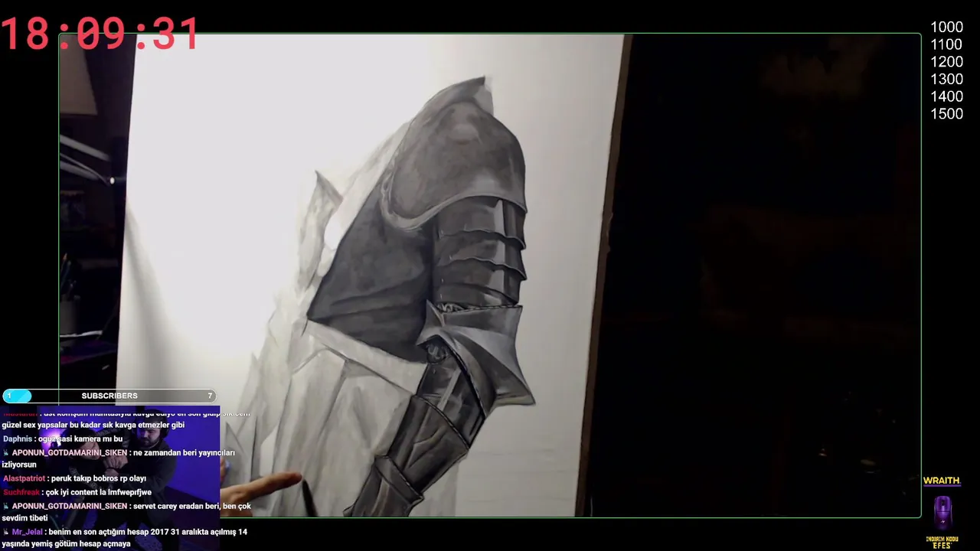Select the 1400 value in the number list

(x=946, y=96)
